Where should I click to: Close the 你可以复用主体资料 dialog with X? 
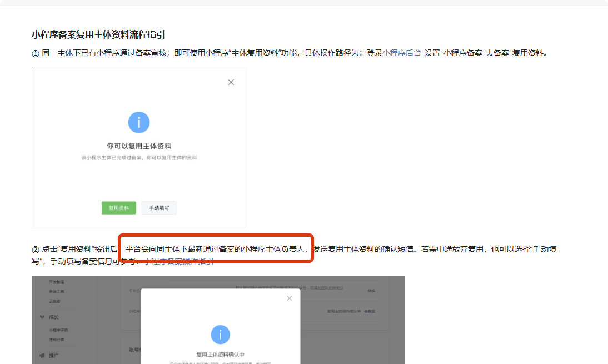point(231,82)
